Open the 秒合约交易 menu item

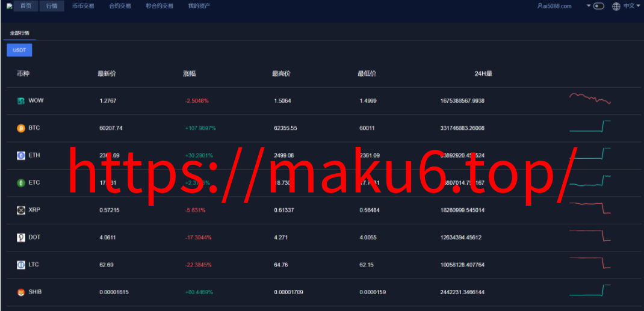click(159, 6)
